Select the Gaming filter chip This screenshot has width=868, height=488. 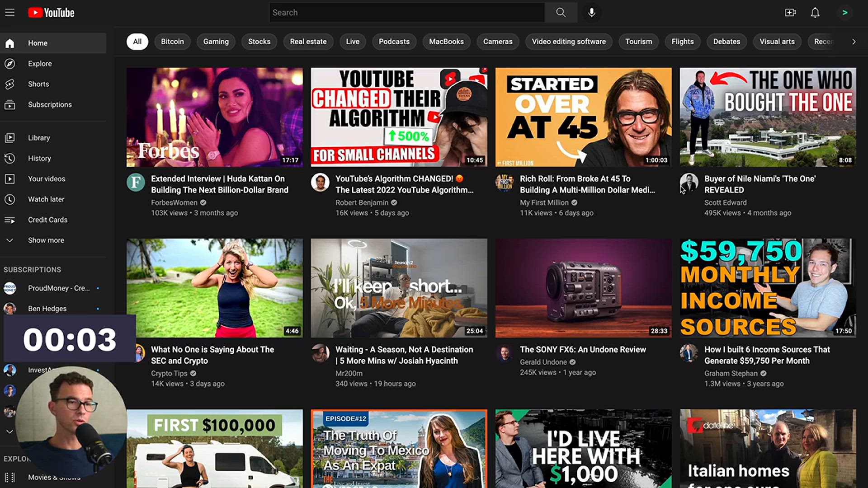tap(216, 42)
